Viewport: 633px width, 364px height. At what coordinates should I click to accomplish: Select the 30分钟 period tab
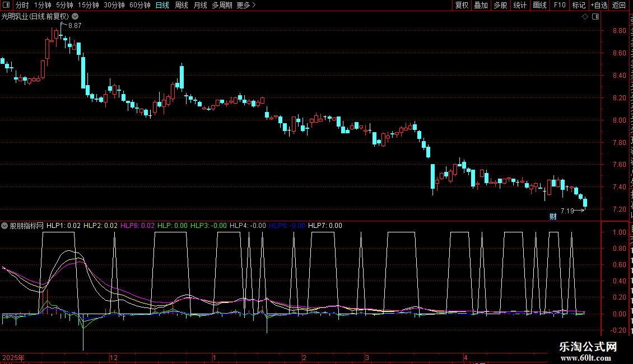pyautogui.click(x=114, y=5)
